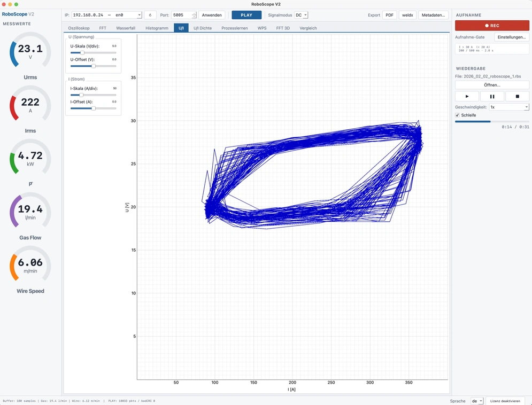Open the Metadaten dialog
This screenshot has width=532, height=405.
point(433,15)
